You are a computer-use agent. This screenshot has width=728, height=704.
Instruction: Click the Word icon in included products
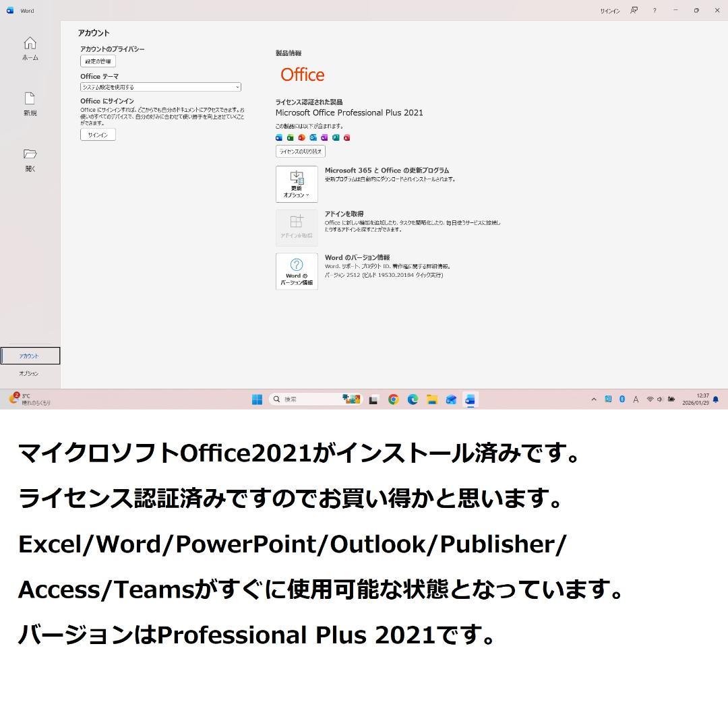tap(278, 137)
